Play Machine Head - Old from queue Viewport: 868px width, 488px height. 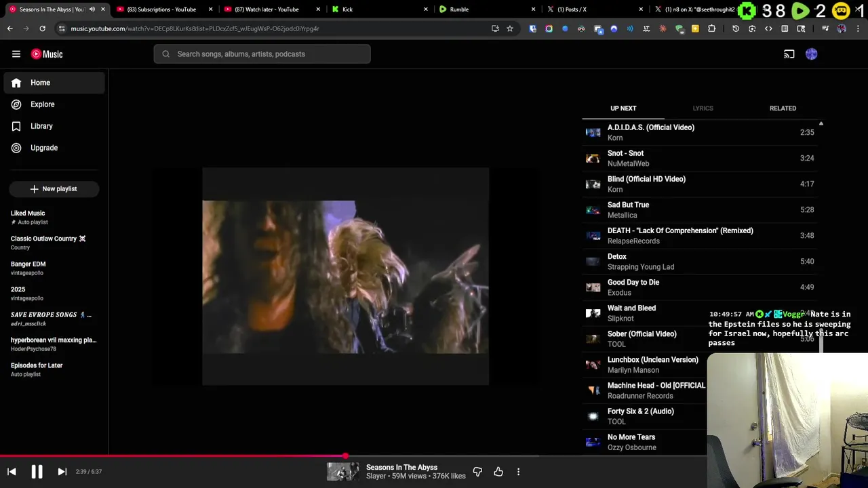tap(644, 390)
